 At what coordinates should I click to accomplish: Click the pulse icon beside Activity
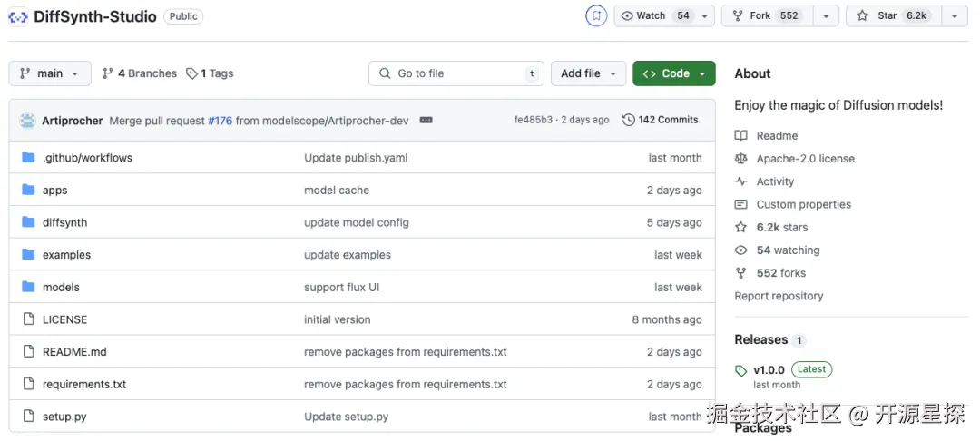point(740,181)
